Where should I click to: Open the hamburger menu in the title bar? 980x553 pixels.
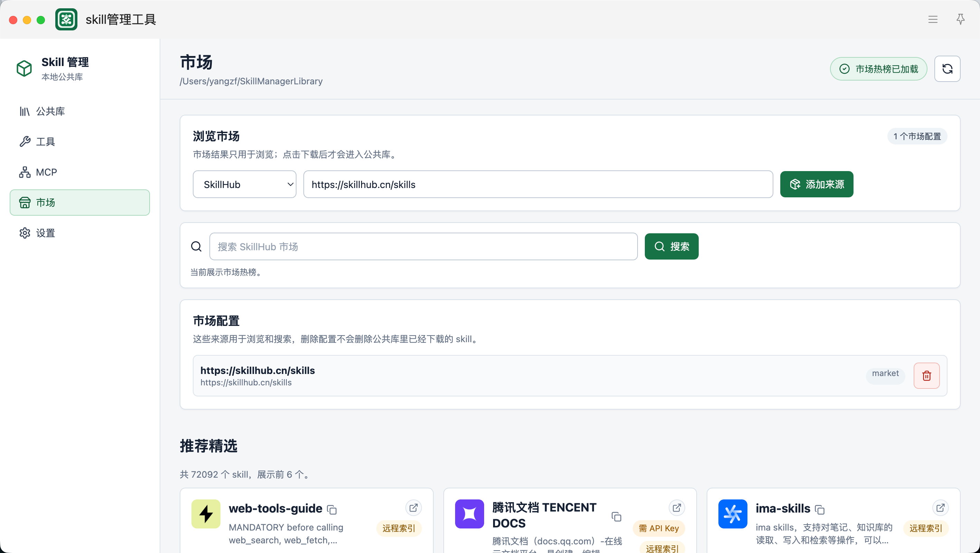933,19
